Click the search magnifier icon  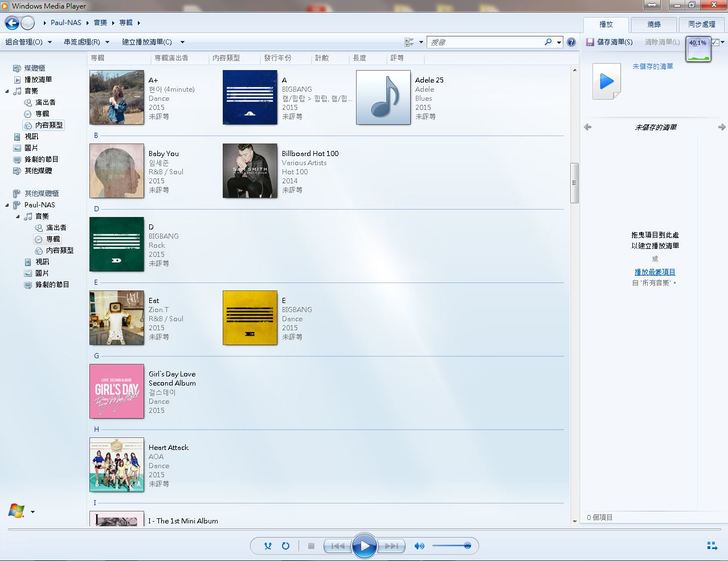click(x=548, y=42)
